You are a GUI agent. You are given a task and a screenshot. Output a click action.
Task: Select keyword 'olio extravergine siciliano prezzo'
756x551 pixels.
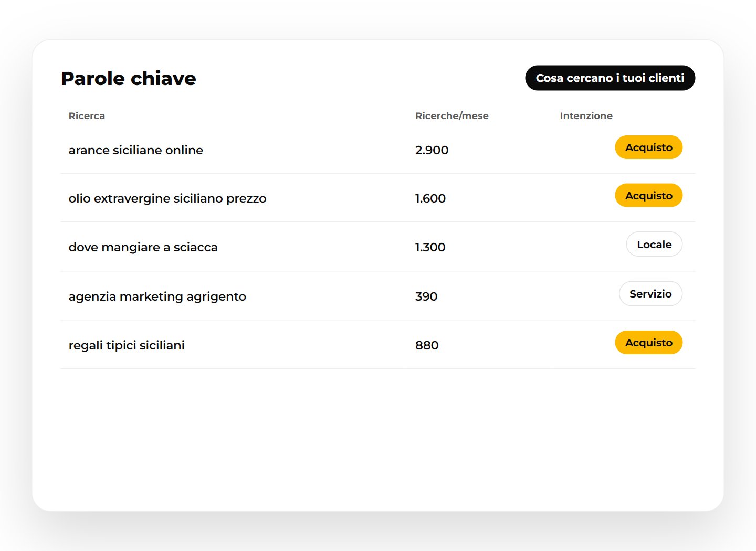pyautogui.click(x=167, y=198)
